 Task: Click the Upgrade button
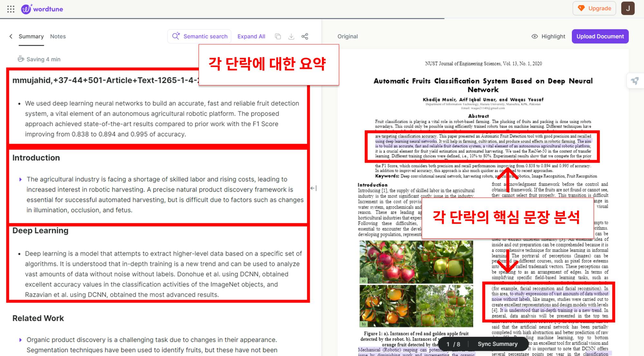click(x=594, y=8)
